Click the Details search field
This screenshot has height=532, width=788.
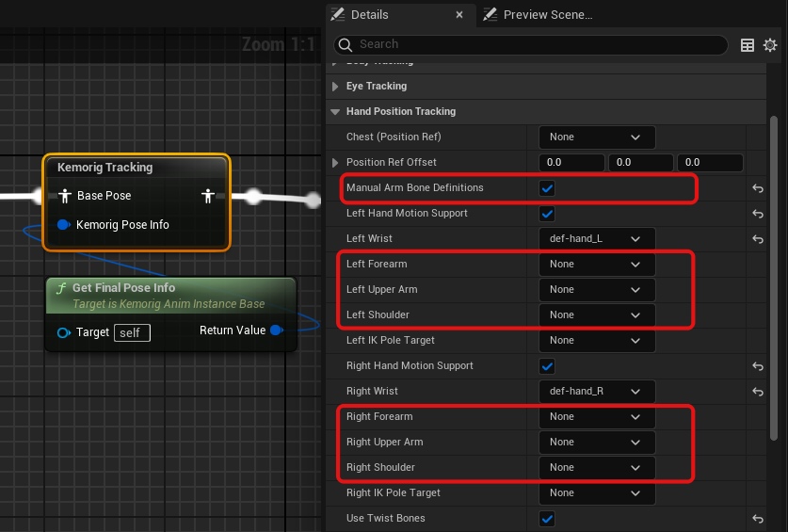(537, 44)
